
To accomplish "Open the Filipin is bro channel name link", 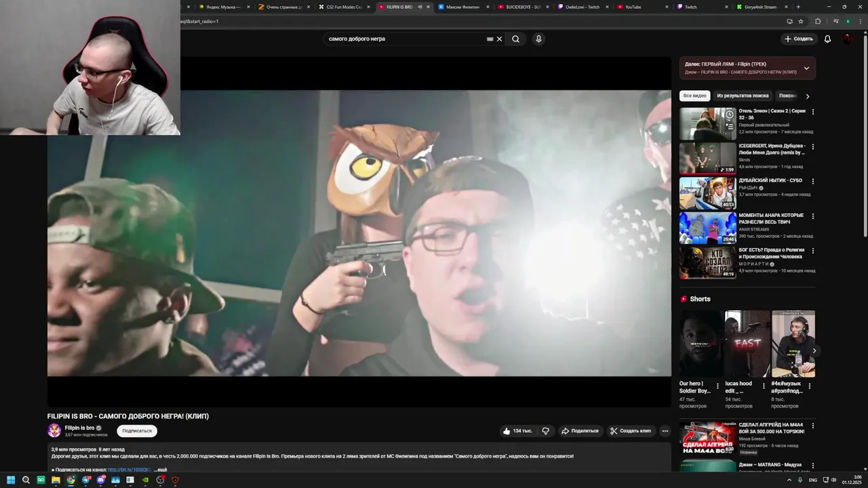I will [x=79, y=428].
